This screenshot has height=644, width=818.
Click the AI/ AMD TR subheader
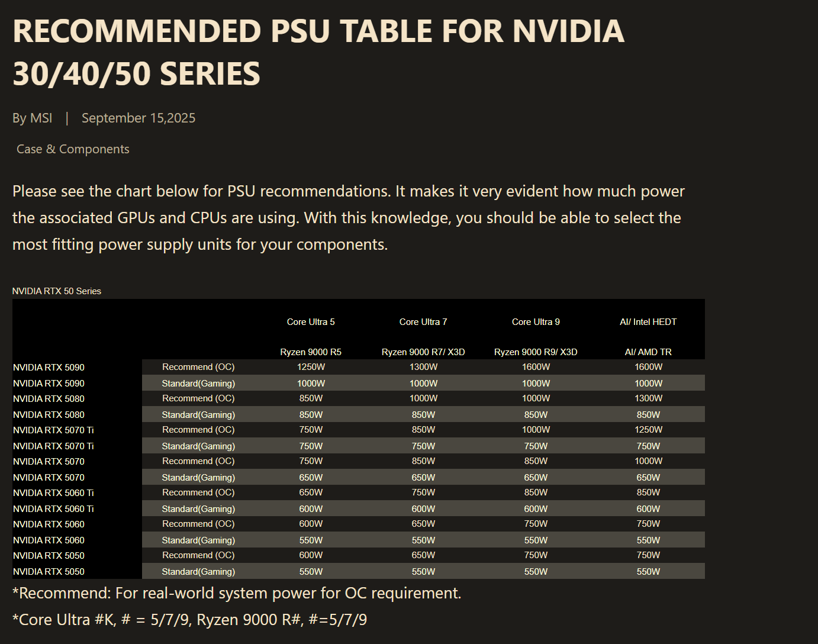(x=648, y=352)
